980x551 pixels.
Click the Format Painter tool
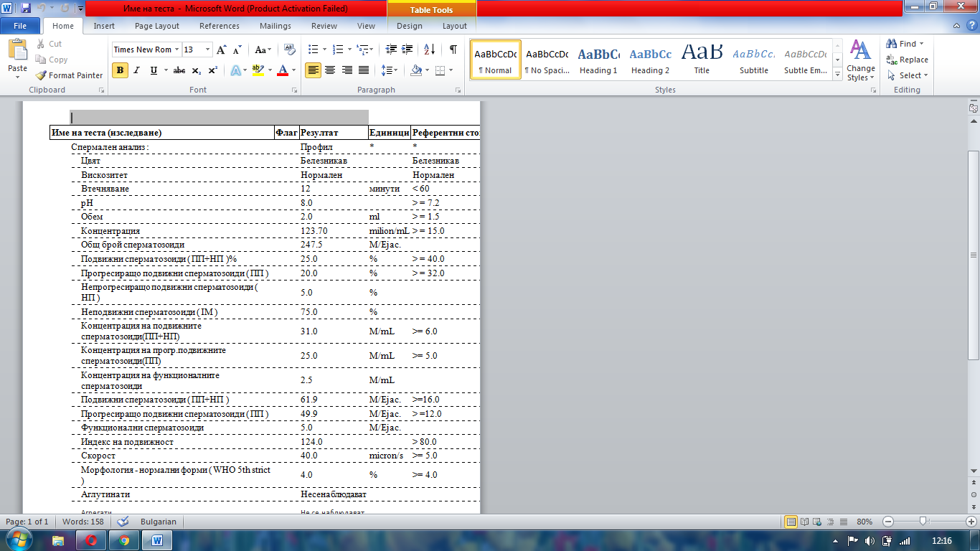(70, 75)
